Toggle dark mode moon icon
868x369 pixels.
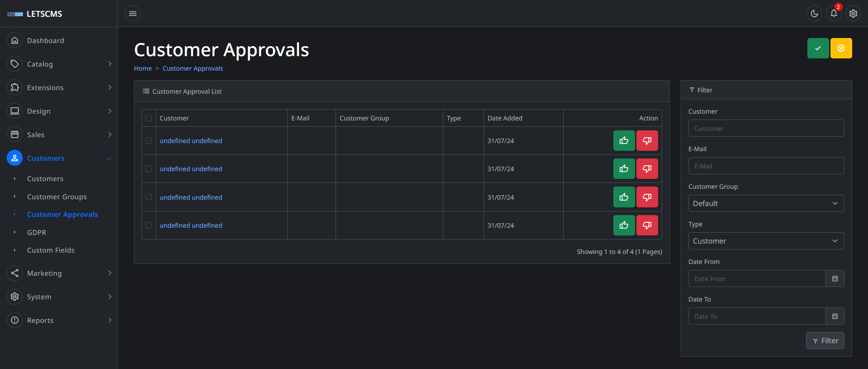pos(814,14)
